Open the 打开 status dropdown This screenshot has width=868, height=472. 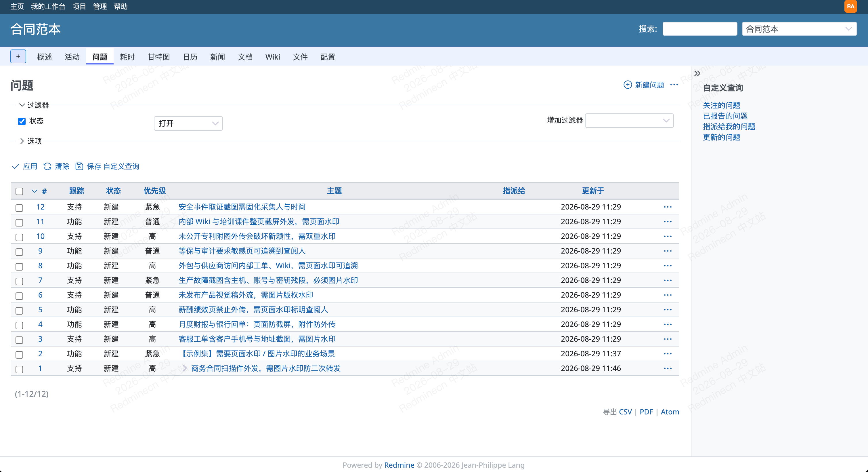point(188,123)
